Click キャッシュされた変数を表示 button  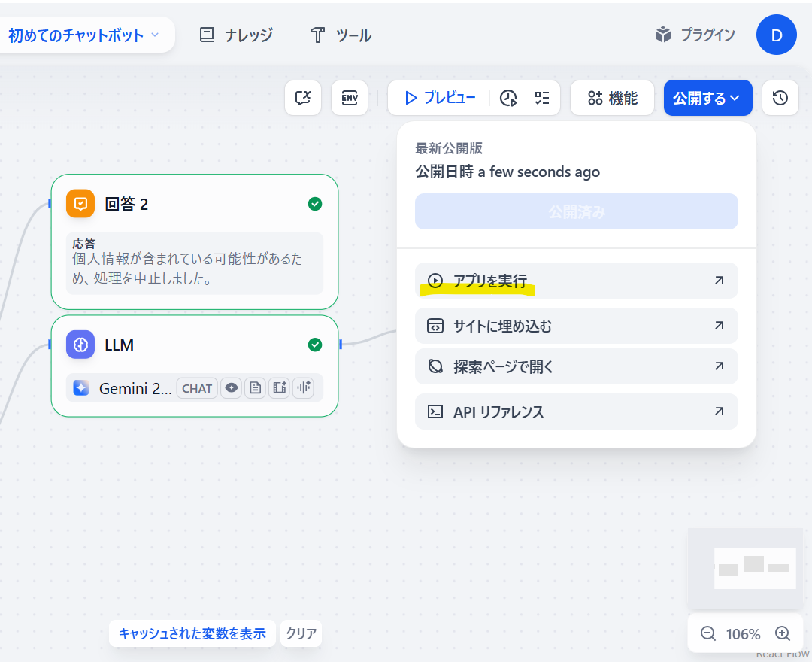point(192,633)
